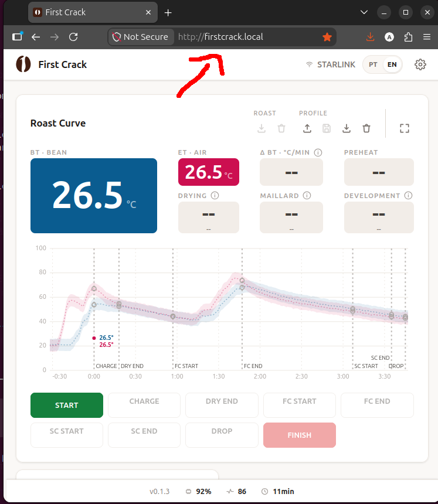Click the orange bookmark star icon
Viewport: 438px width, 504px height.
[327, 37]
